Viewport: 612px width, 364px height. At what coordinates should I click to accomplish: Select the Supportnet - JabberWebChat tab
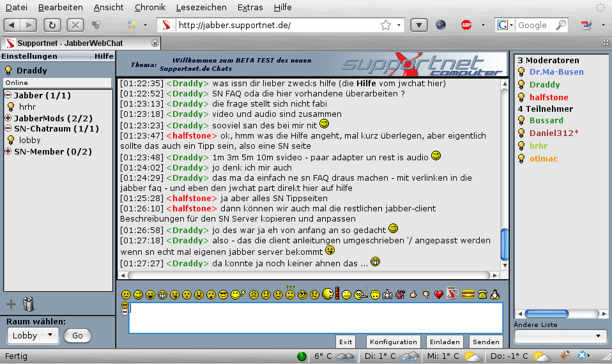click(81, 43)
